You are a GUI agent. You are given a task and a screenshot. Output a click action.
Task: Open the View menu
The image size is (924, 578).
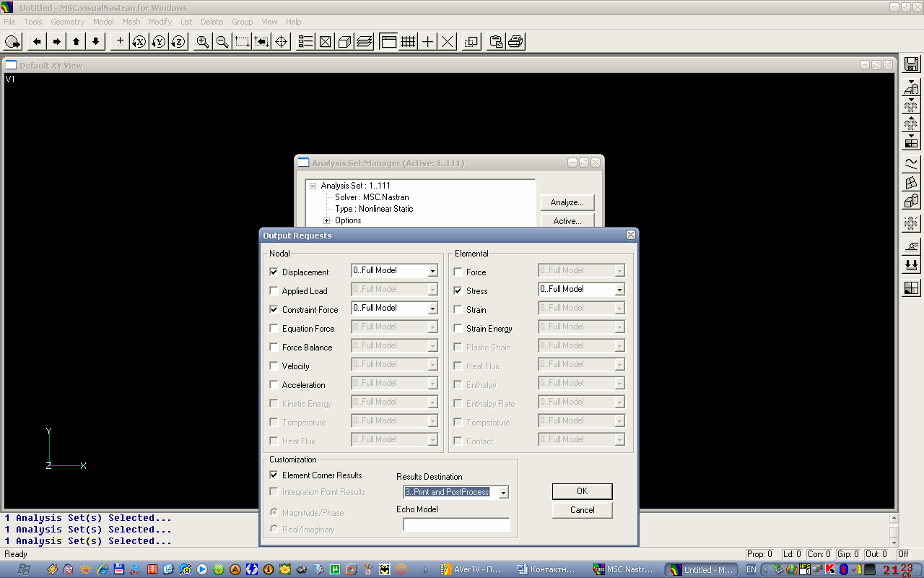269,22
